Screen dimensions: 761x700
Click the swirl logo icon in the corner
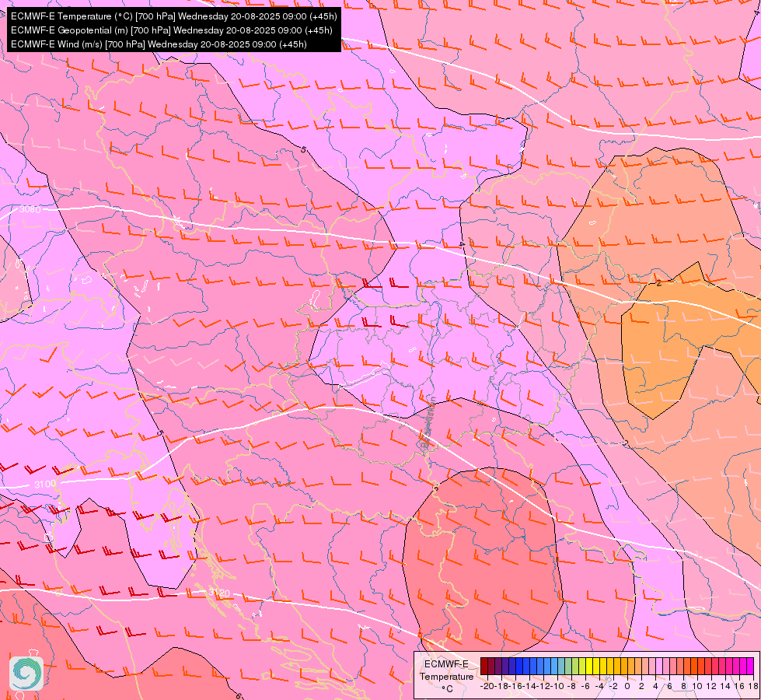click(26, 674)
